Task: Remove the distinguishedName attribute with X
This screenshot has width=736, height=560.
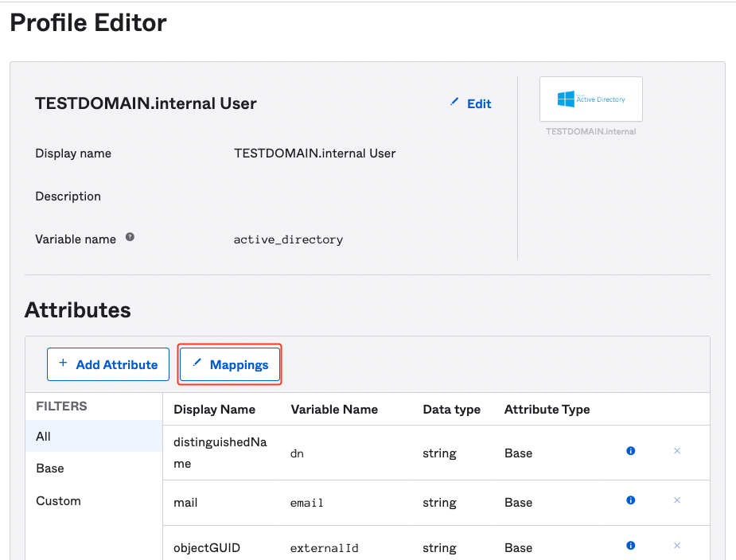Action: click(x=677, y=451)
